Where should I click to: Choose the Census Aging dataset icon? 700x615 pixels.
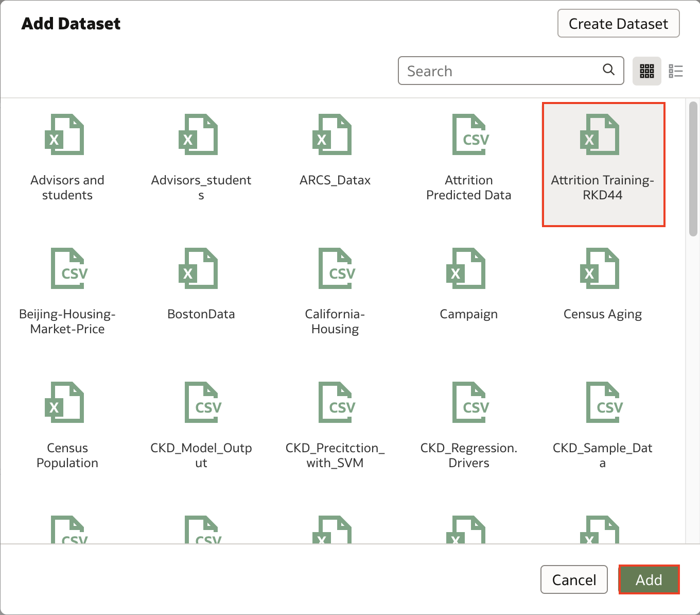click(600, 269)
